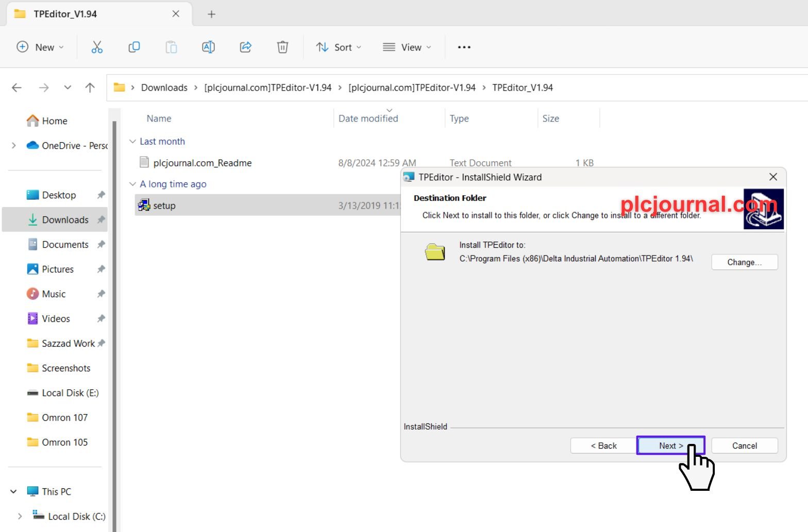Sort by the Size column header

pyautogui.click(x=550, y=118)
